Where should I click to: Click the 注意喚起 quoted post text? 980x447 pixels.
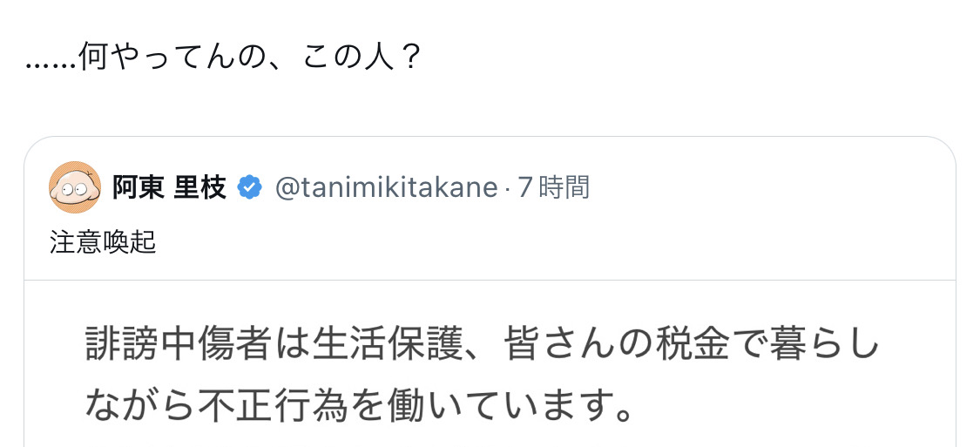(103, 242)
